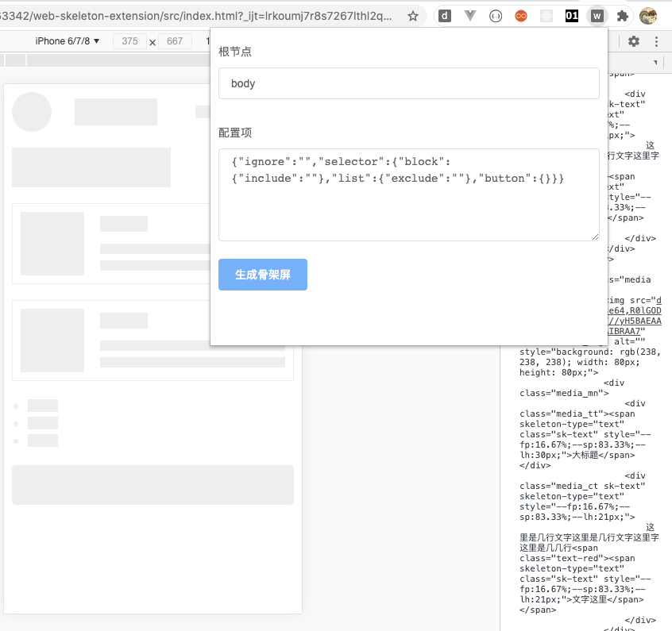Screen dimensions: 672x631
Task: Click the circular avatar skeleton placeholder
Action: pos(32,112)
